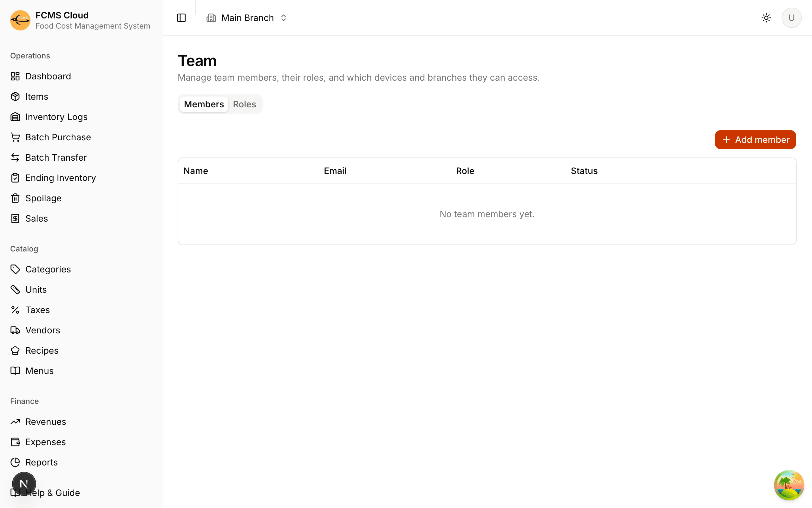
Task: Click the Vendors truck icon
Action: (x=15, y=330)
